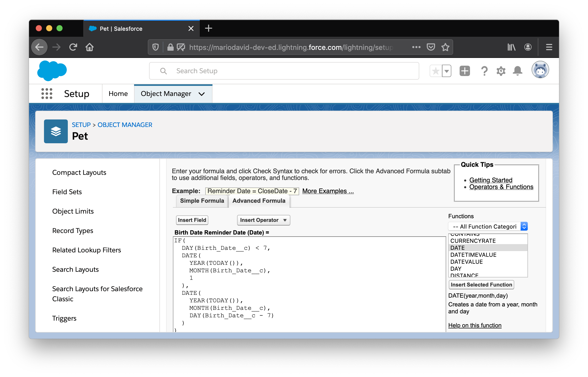Select CURRENCYRATE in the functions list
Screen dimensions: 588x377
pos(488,241)
